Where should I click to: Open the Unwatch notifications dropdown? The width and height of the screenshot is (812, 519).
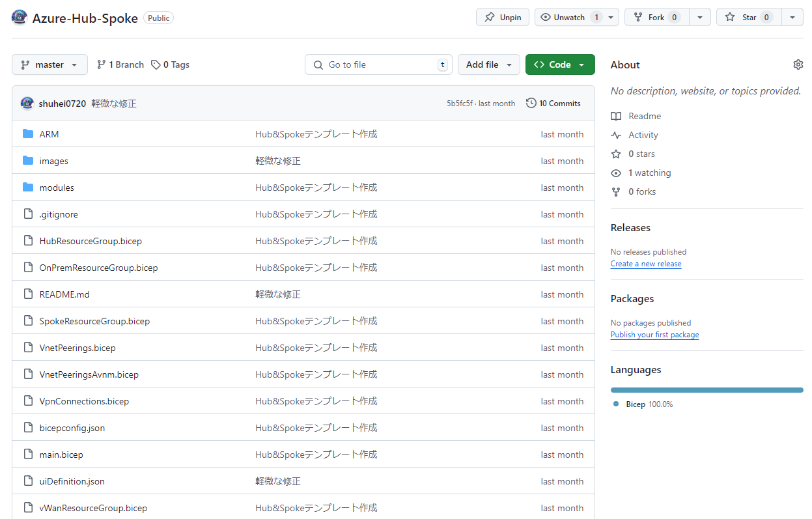(577, 18)
